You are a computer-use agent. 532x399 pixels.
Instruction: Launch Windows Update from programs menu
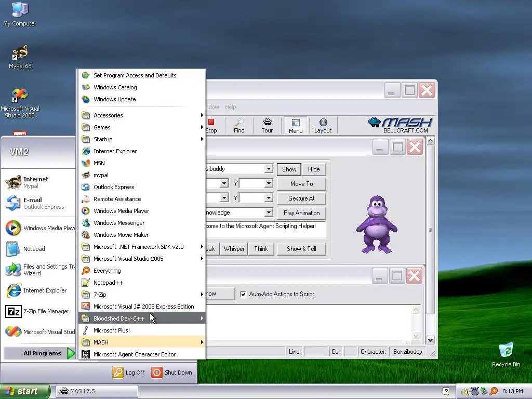pyautogui.click(x=142, y=99)
